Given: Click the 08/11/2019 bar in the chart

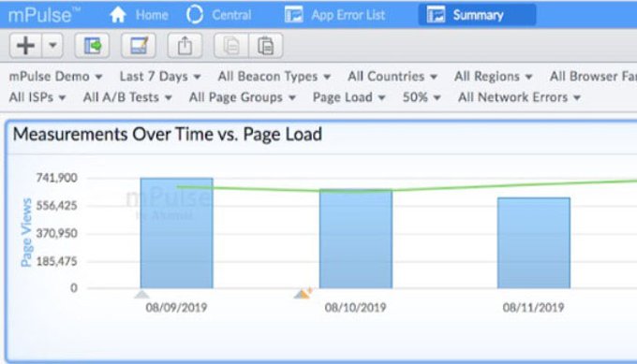Looking at the screenshot, I should point(534,242).
